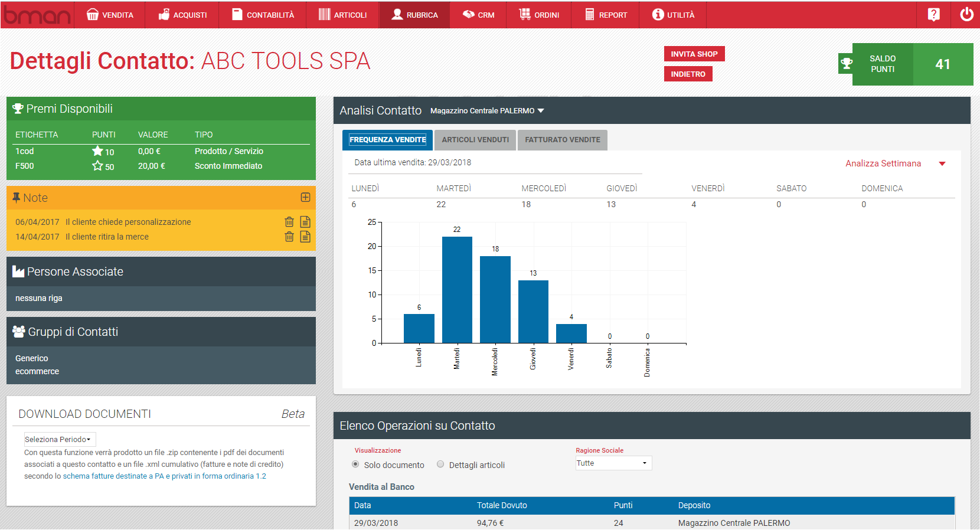
Task: Open the Vendita menu
Action: pos(110,15)
